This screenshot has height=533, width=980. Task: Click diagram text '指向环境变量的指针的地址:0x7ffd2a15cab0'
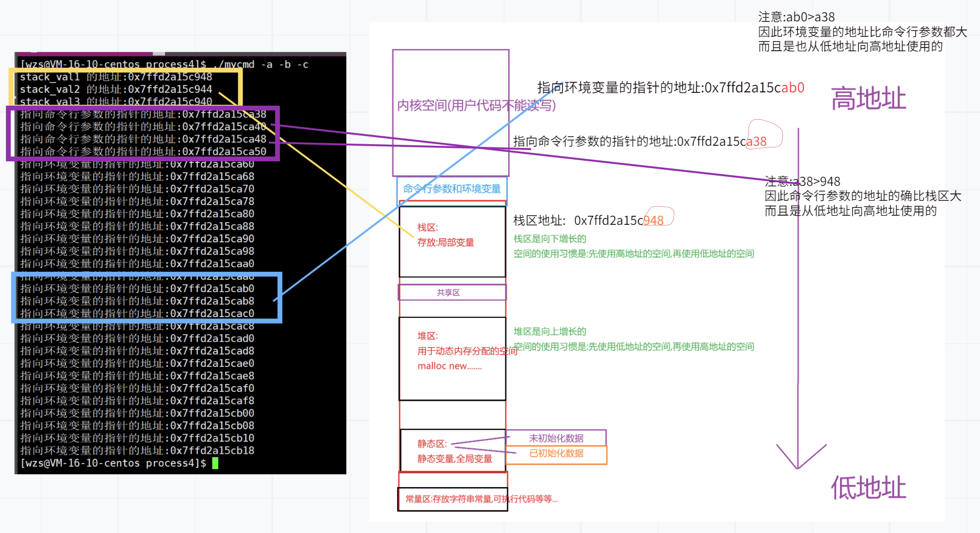pyautogui.click(x=671, y=88)
